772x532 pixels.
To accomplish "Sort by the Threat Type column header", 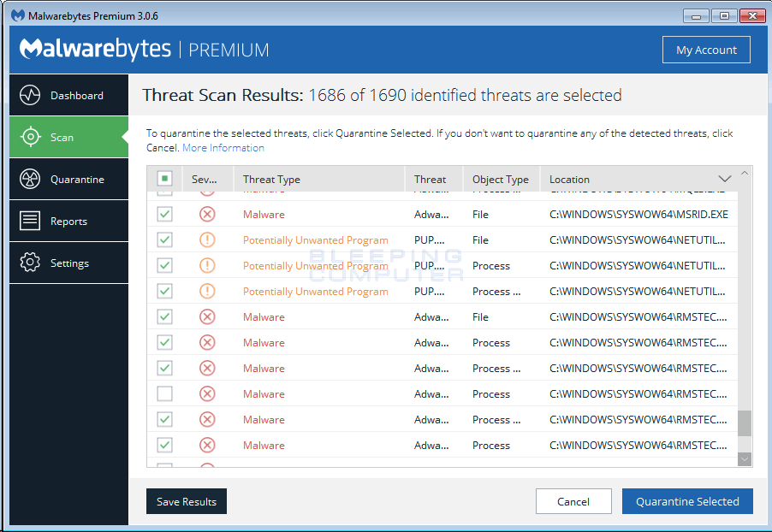I will (319, 179).
